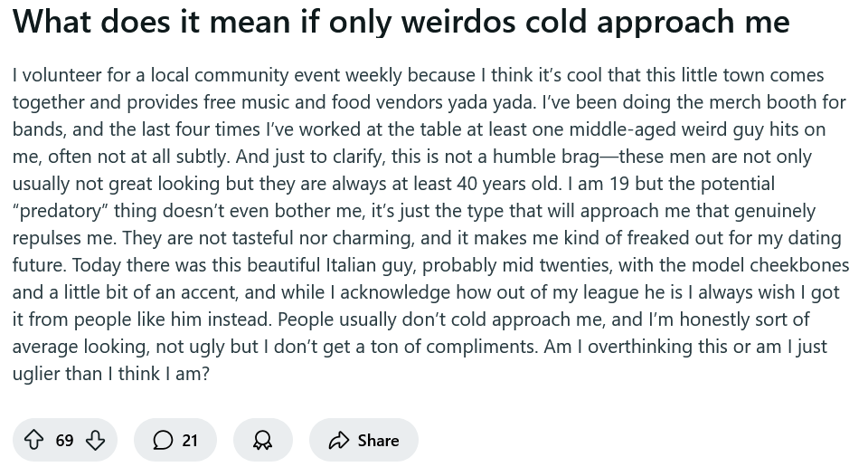868x467 pixels.
Task: Click the share arrow icon
Action: [x=339, y=441]
